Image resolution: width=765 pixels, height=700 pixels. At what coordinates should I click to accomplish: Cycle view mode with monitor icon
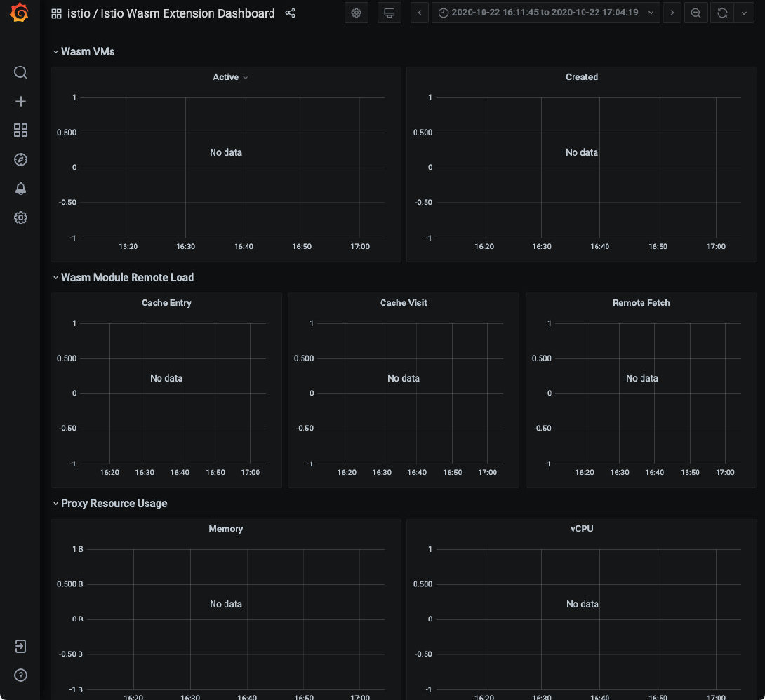point(389,13)
